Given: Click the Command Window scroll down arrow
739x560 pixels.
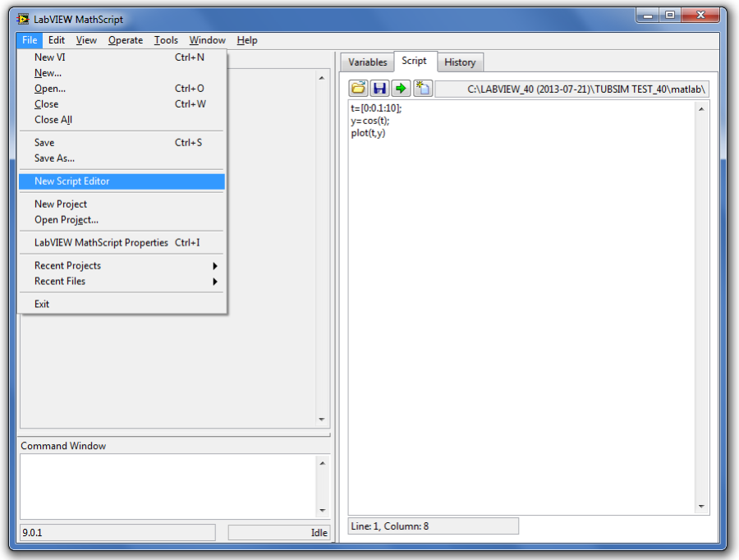Looking at the screenshot, I should 323,511.
